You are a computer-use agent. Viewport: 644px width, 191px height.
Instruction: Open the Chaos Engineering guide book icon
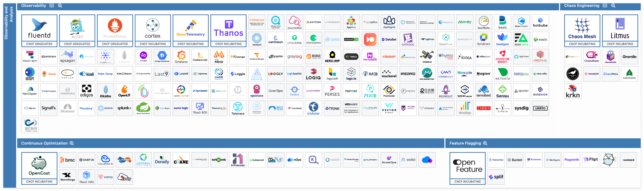point(605,6)
